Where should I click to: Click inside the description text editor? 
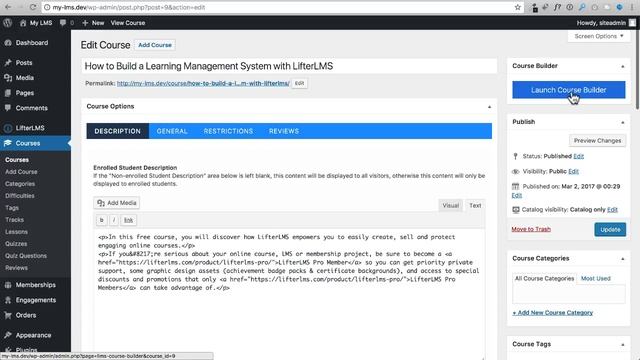(x=289, y=293)
